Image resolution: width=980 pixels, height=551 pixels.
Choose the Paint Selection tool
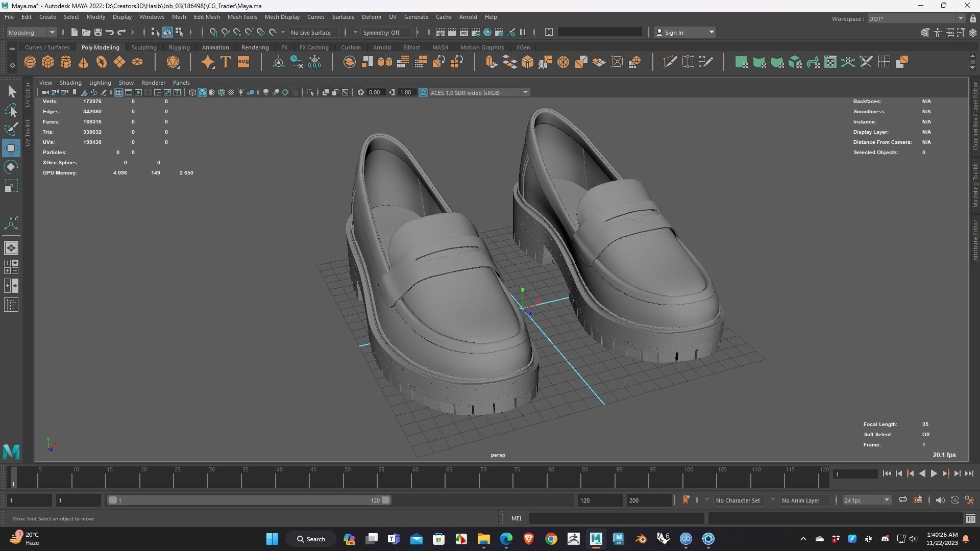point(11,129)
